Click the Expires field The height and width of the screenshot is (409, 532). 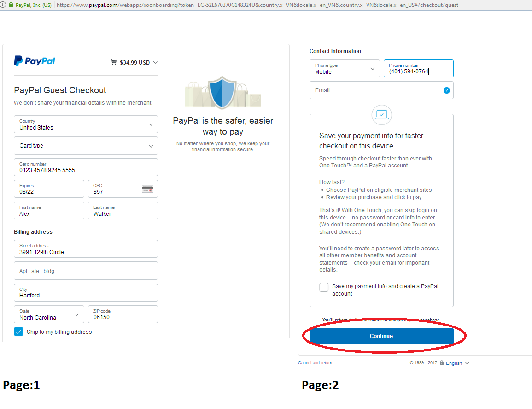coord(49,189)
